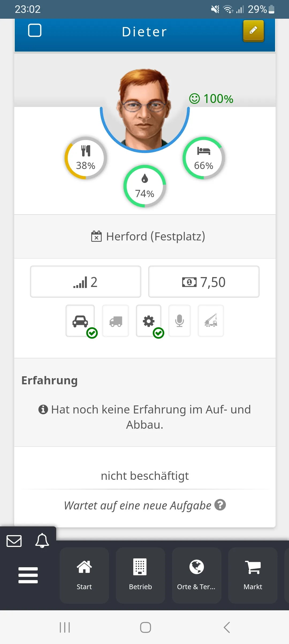
Task: Select the truck license skill icon
Action: pos(116,321)
